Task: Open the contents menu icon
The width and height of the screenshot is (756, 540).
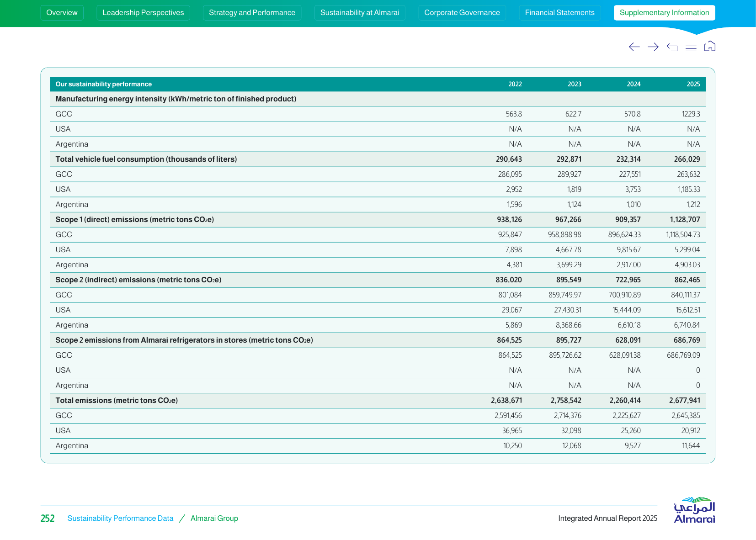Action: (691, 48)
